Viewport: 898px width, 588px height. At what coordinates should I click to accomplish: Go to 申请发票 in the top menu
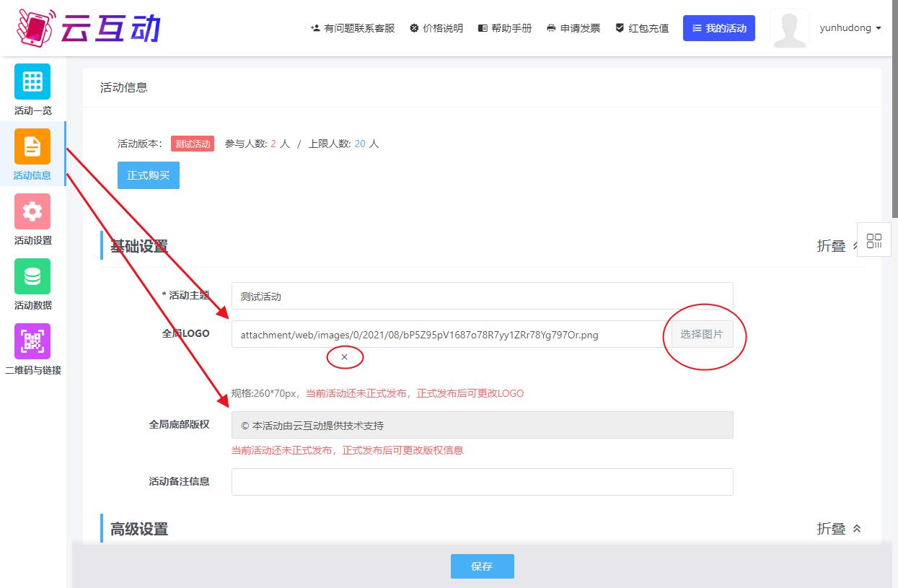[x=573, y=28]
